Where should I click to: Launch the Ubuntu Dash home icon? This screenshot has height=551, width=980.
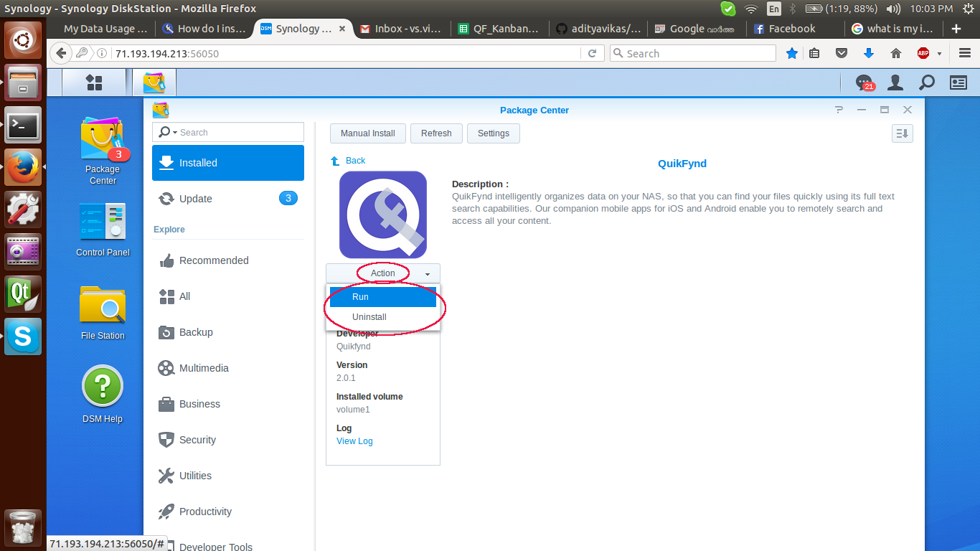(23, 40)
